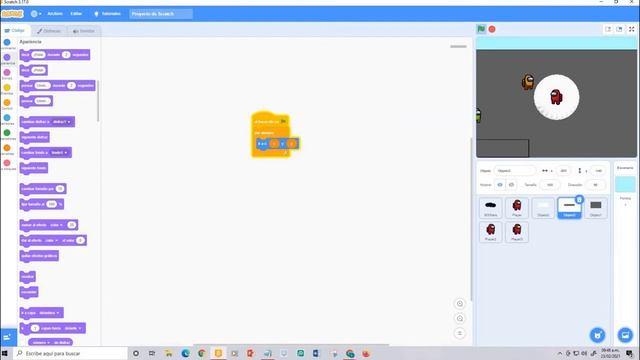Select the Operadores blocks category
This screenshot has height=360, width=640.
click(7, 135)
